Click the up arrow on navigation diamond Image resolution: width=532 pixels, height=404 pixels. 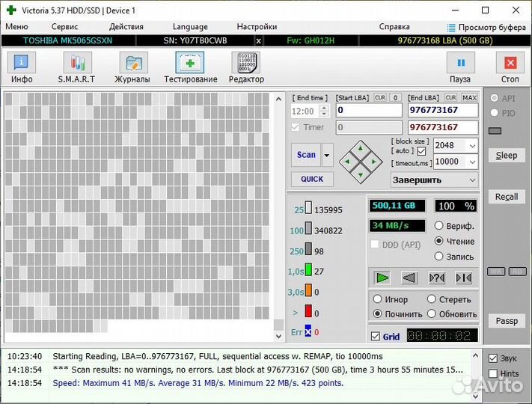(361, 148)
